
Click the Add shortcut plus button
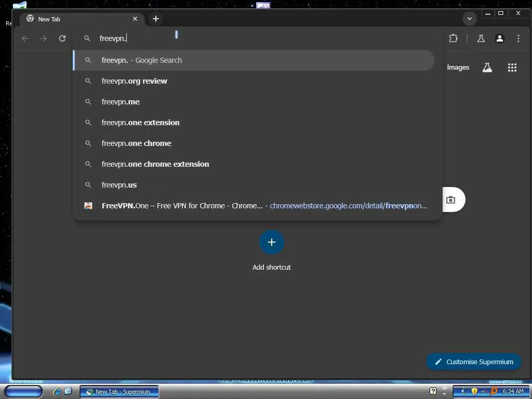(271, 242)
